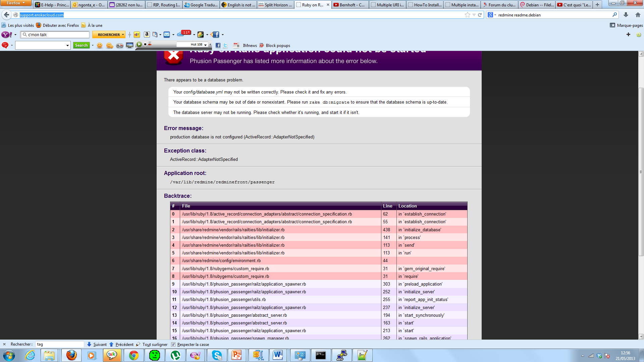Viewport: 644px width, 362px height.
Task: Expand the RECHERCHER button dropdown arrow
Action: 123,35
